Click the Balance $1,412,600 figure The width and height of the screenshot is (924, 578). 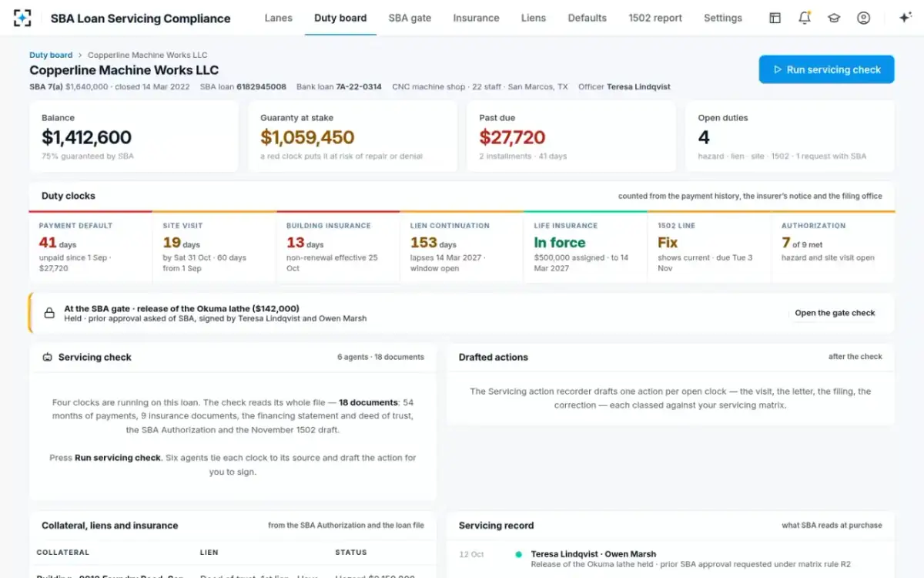pos(86,138)
